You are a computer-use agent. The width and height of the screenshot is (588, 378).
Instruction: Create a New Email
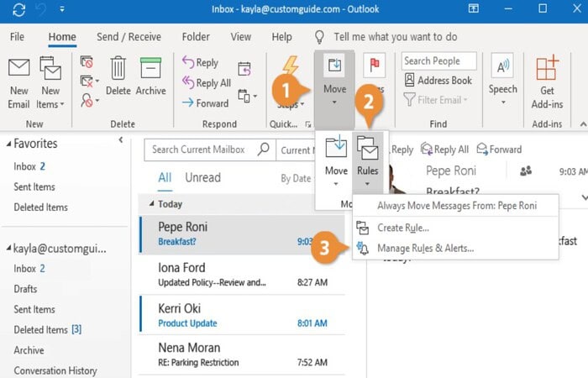18,83
